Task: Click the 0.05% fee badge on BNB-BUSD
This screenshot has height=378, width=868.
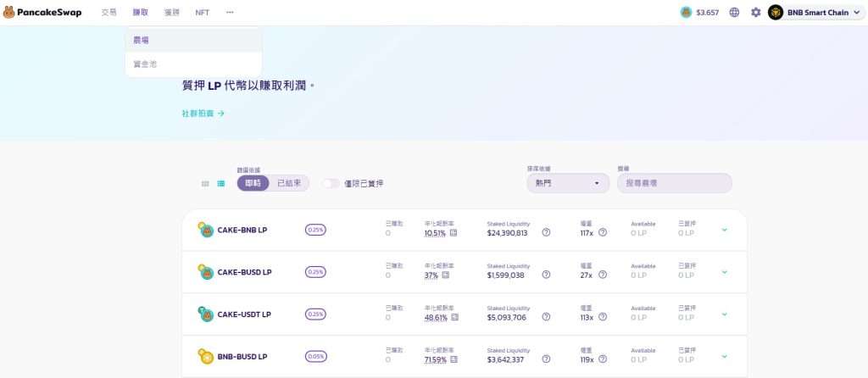Action: 315,357
